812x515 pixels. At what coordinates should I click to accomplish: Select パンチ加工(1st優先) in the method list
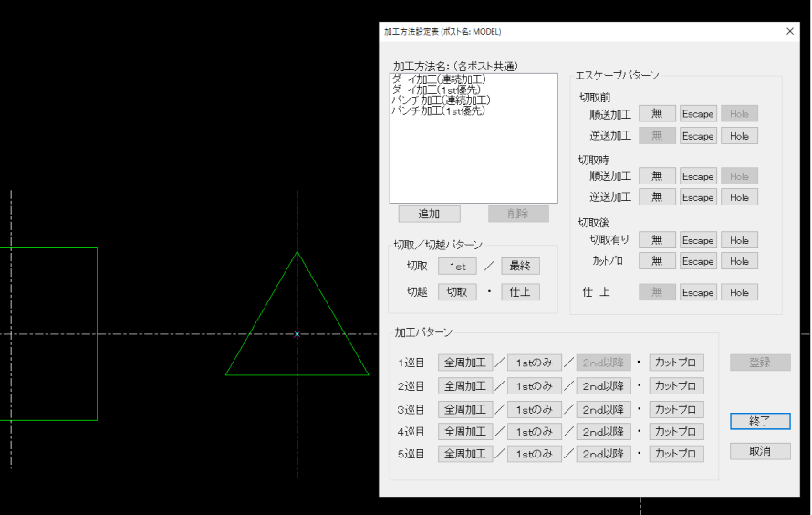438,110
